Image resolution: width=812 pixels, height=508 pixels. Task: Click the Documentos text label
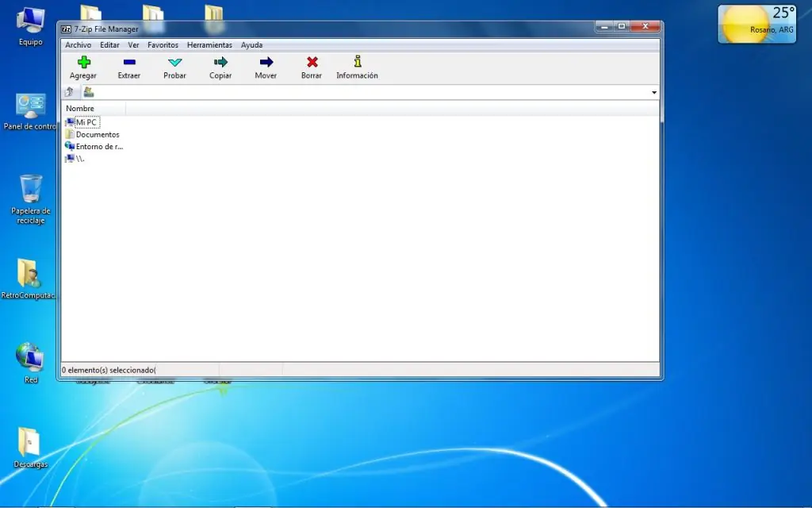tap(98, 134)
